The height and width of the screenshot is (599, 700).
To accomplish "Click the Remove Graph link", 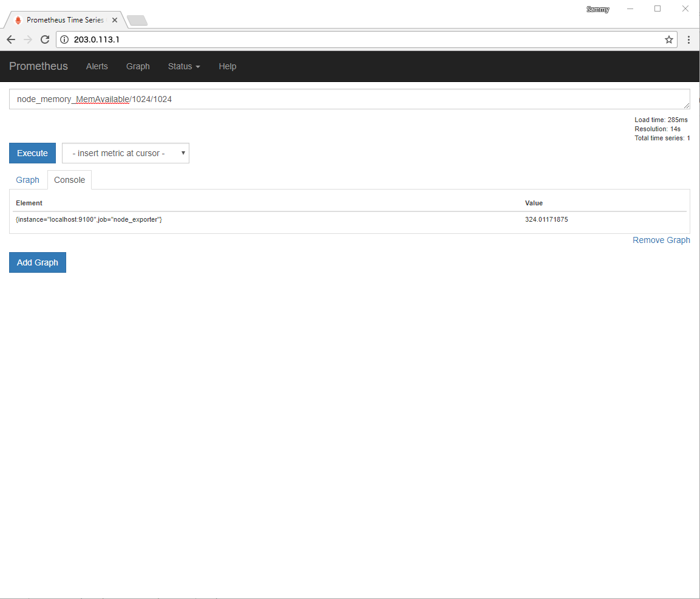I will coord(661,240).
